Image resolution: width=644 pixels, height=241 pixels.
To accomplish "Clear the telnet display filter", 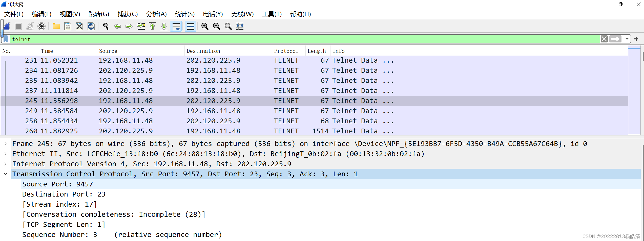I will click(604, 39).
